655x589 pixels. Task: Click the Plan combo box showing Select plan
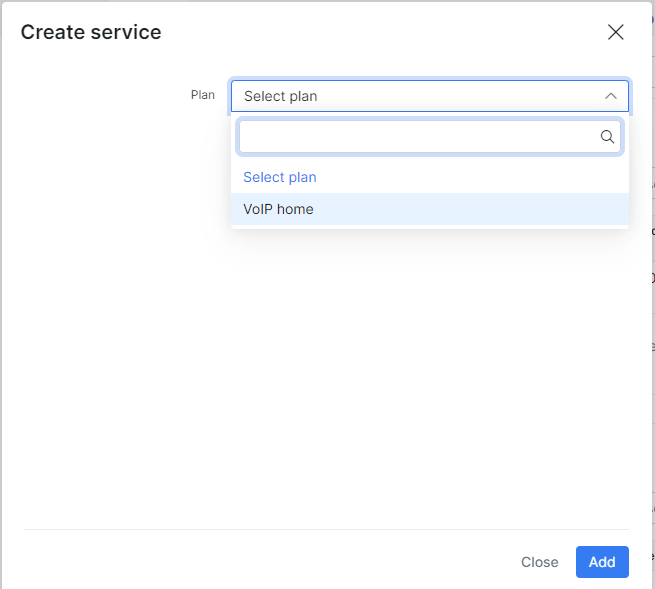pyautogui.click(x=430, y=96)
